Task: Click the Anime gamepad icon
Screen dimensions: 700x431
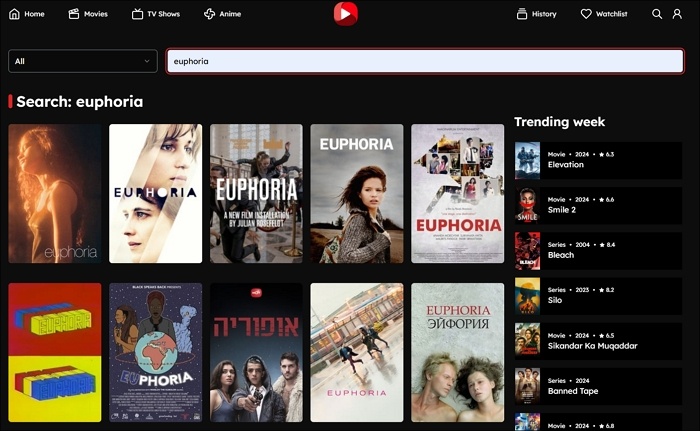Action: 209,14
